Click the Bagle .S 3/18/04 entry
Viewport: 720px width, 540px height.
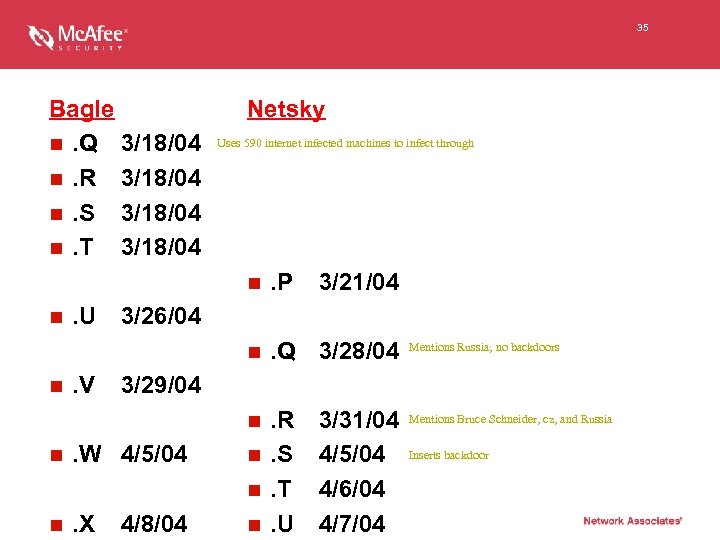point(126,213)
